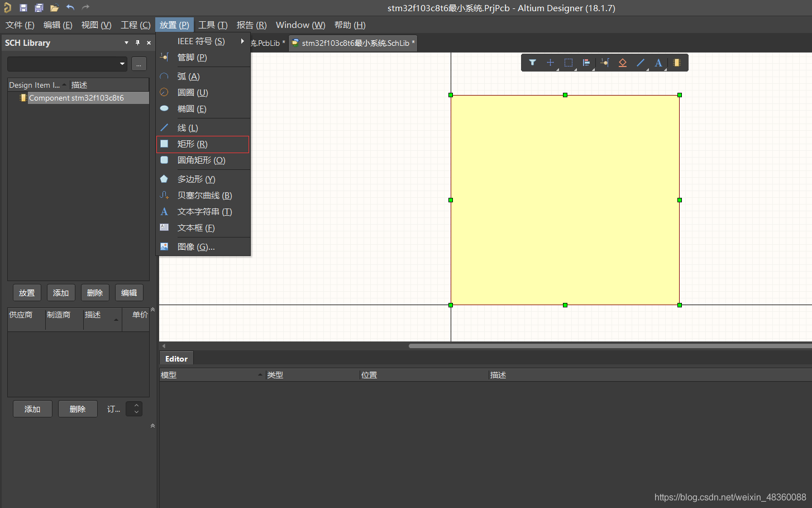Click the 删除 button under component list
The height and width of the screenshot is (508, 812).
95,293
